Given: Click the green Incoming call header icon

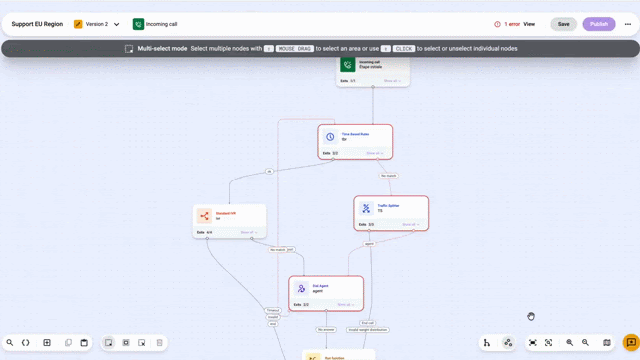Looking at the screenshot, I should pos(138,24).
